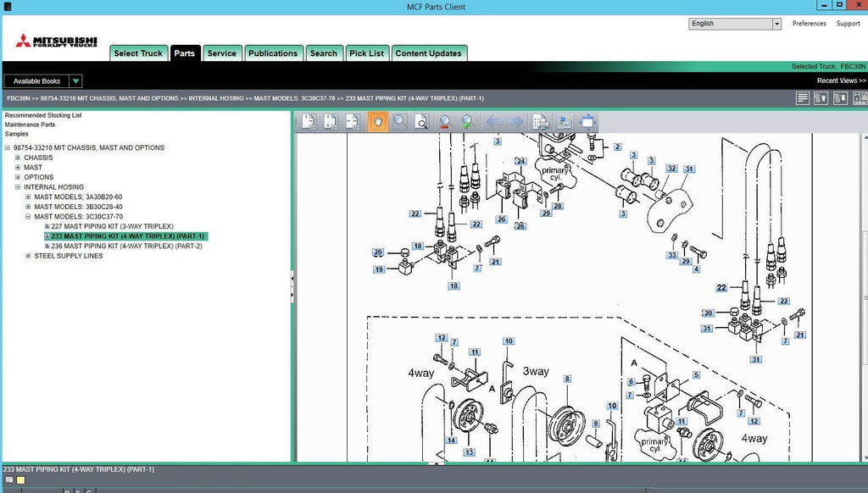
Task: Click the Preferences link
Action: pos(809,24)
